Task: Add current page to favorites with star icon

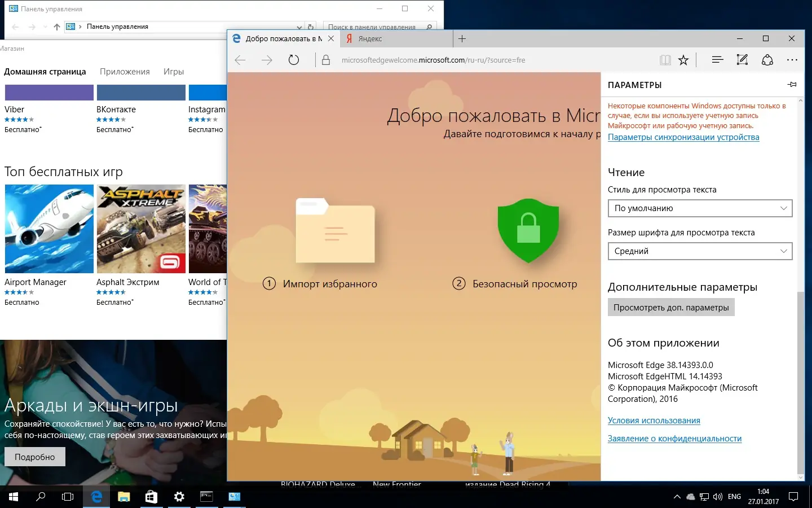Action: click(x=683, y=59)
